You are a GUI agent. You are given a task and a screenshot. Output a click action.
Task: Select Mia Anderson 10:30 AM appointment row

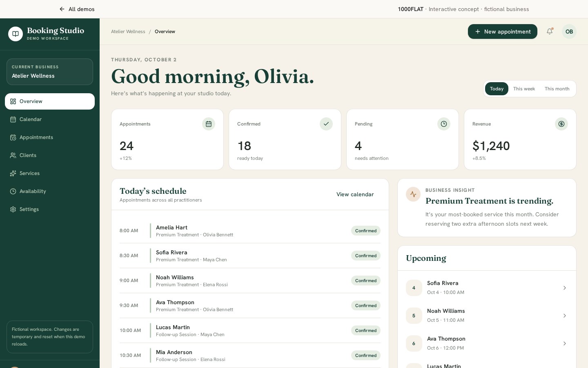pos(250,355)
